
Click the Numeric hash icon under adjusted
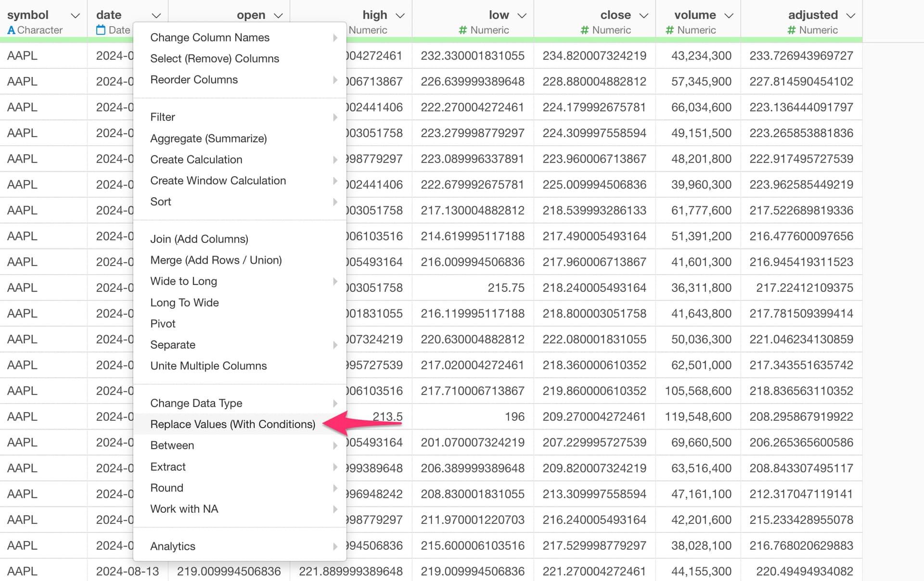point(791,30)
